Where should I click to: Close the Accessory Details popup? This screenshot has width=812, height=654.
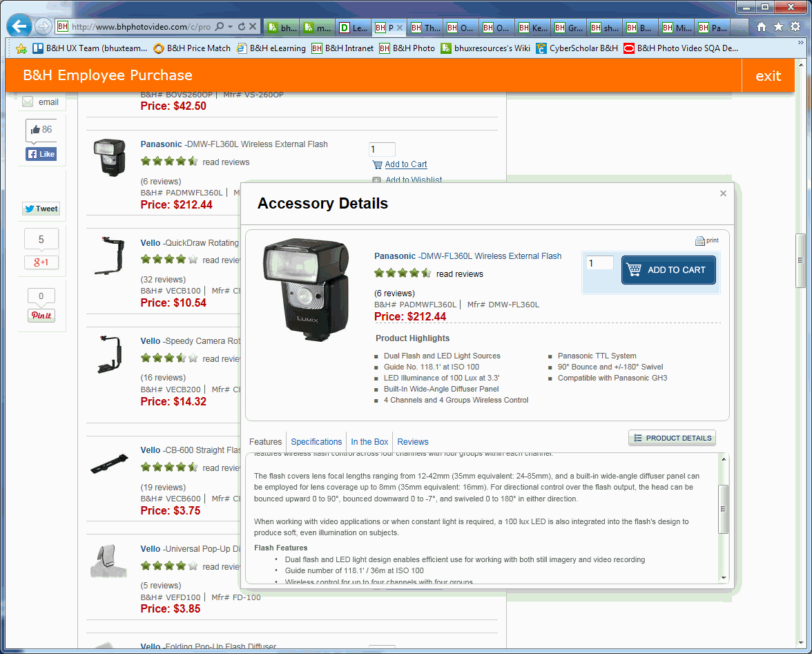click(723, 193)
